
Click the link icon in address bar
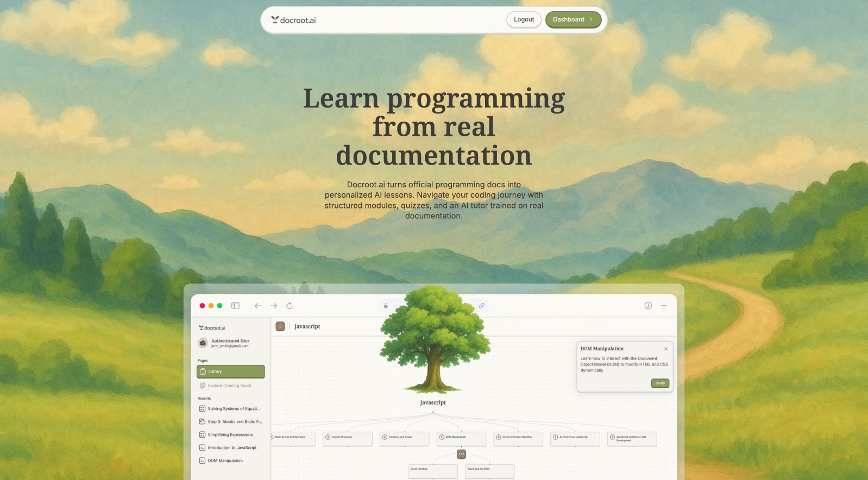pyautogui.click(x=481, y=306)
